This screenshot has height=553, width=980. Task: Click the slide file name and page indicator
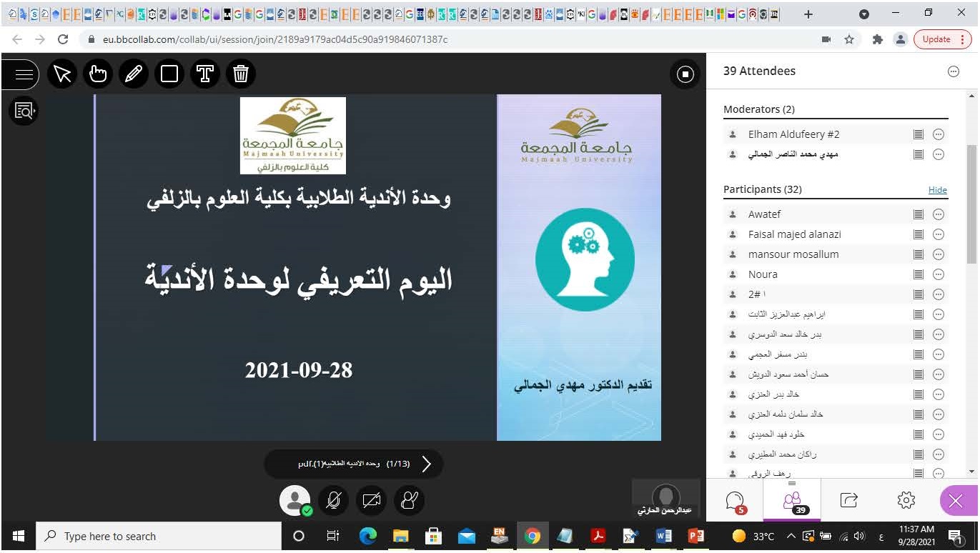pos(354,464)
